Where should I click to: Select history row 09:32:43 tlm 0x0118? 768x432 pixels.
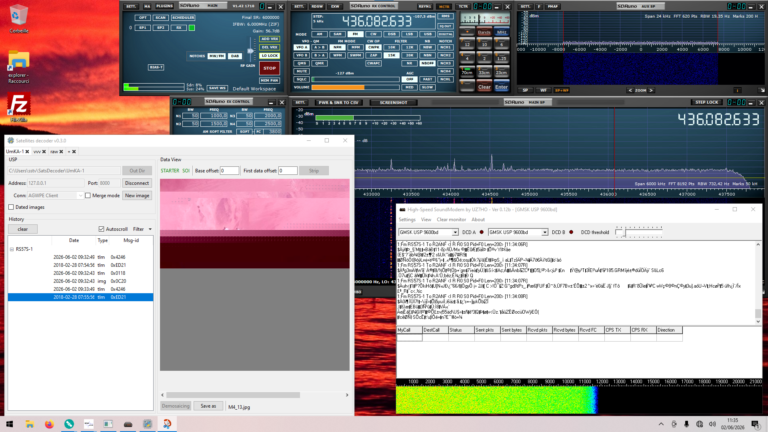coord(80,273)
